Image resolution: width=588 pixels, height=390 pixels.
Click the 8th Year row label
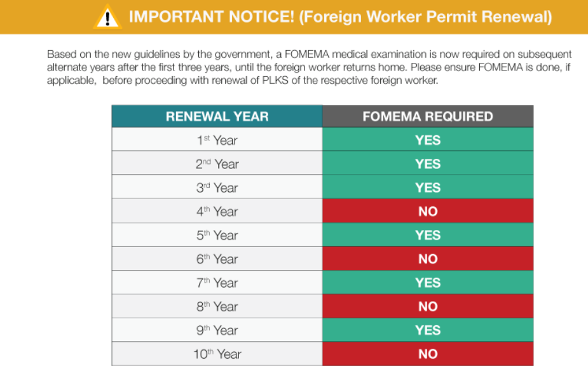(x=217, y=306)
